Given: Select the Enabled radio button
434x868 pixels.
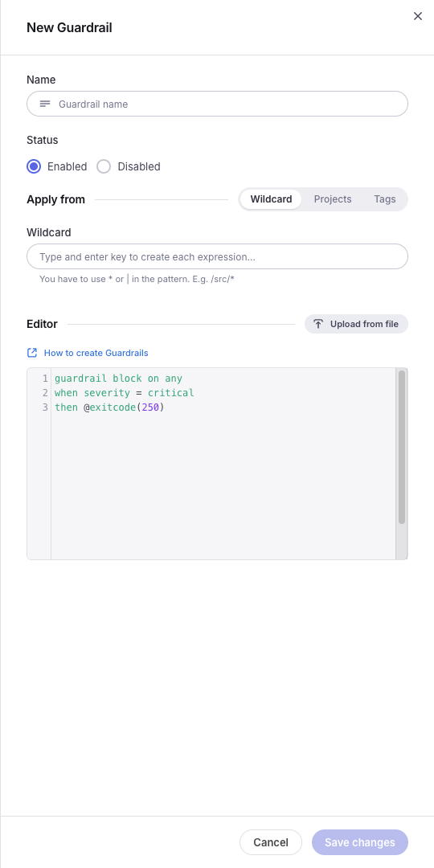Looking at the screenshot, I should [x=34, y=166].
